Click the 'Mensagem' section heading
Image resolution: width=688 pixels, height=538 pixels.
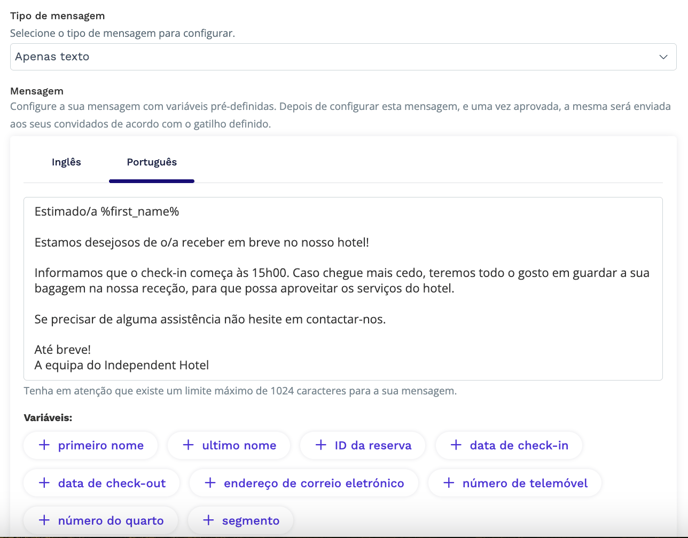click(37, 91)
